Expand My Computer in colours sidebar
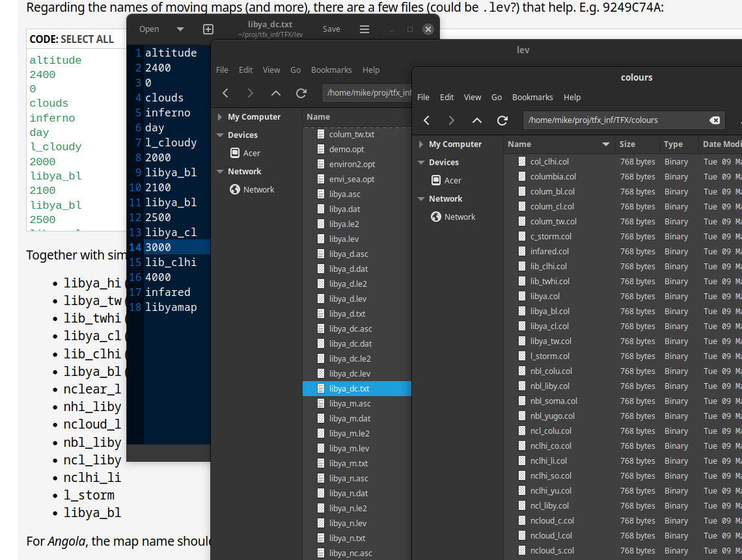This screenshot has height=560, width=742. click(421, 144)
